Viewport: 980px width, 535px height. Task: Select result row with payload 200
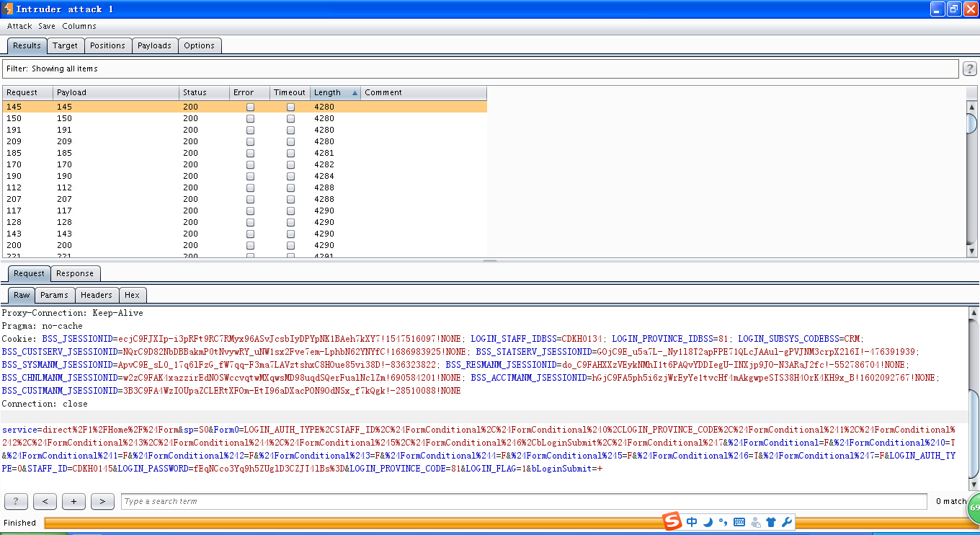click(x=245, y=245)
